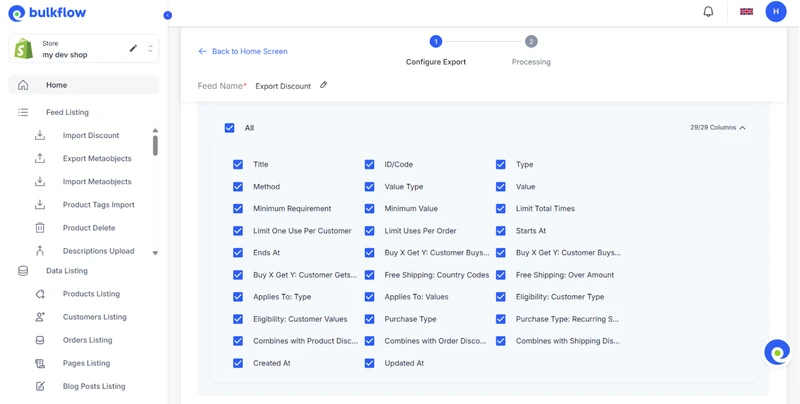Open the store switcher up-down arrows
This screenshot has height=404, width=800.
150,48
